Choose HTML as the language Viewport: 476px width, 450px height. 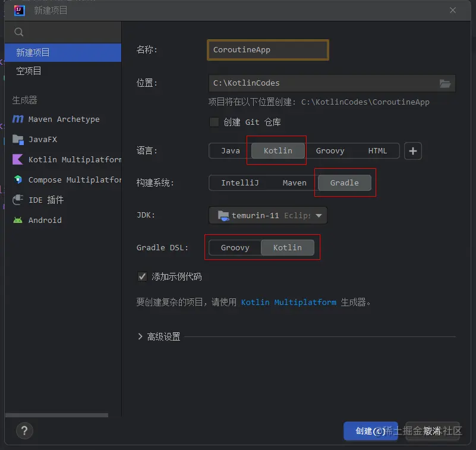377,151
